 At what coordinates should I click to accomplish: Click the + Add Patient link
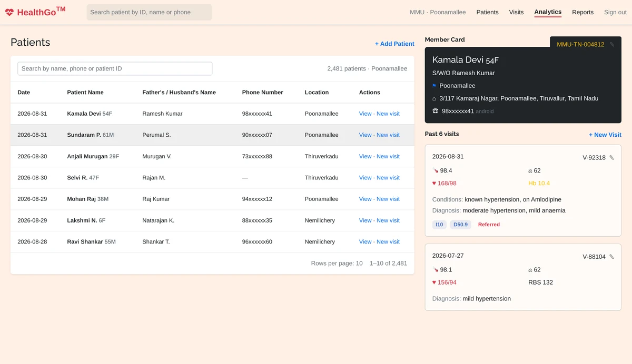394,44
